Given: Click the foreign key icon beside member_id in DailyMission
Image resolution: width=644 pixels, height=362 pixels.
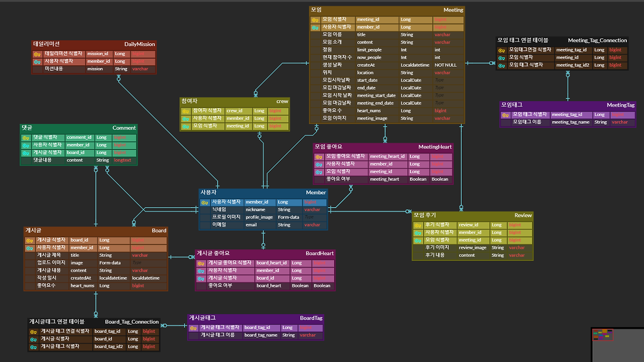Looking at the screenshot, I should pos(37,61).
